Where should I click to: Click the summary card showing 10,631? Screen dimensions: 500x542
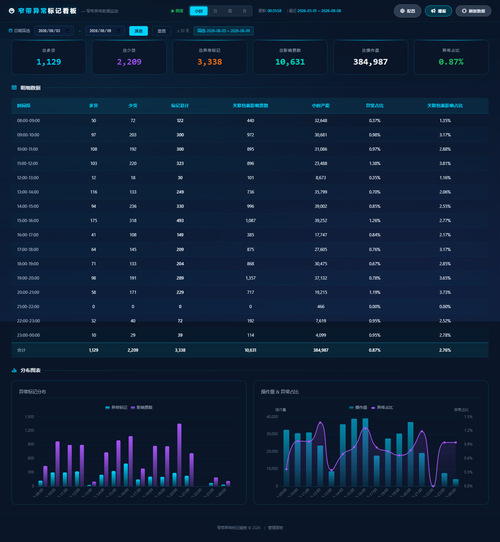[290, 57]
